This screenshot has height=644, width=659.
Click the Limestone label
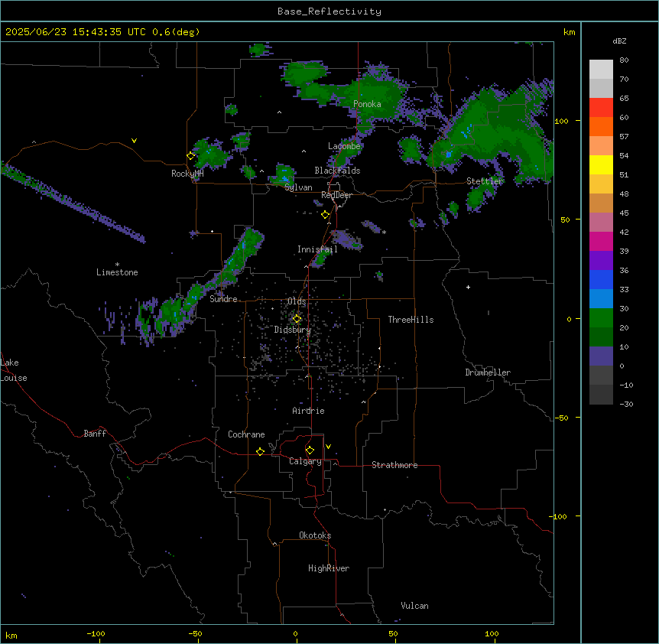(x=117, y=272)
